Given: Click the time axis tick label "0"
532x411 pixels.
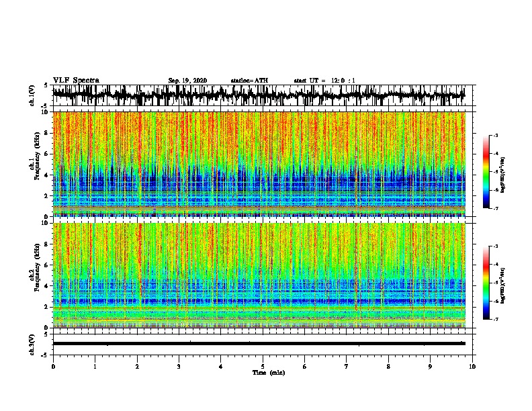Looking at the screenshot, I should [53, 367].
